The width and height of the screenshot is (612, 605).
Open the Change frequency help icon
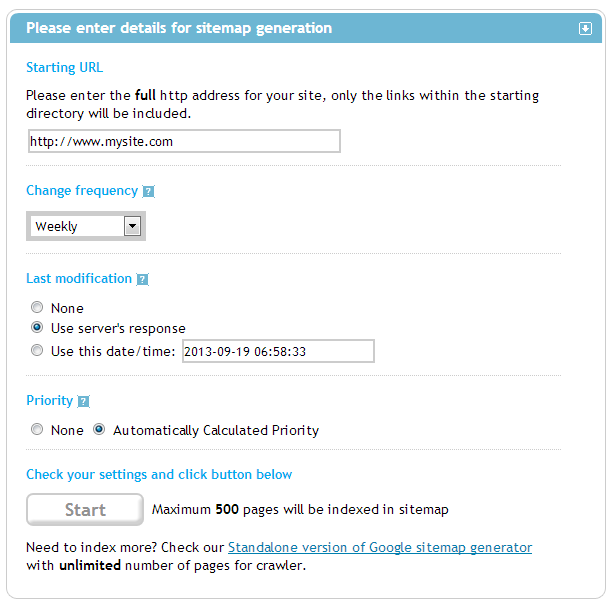click(x=148, y=192)
